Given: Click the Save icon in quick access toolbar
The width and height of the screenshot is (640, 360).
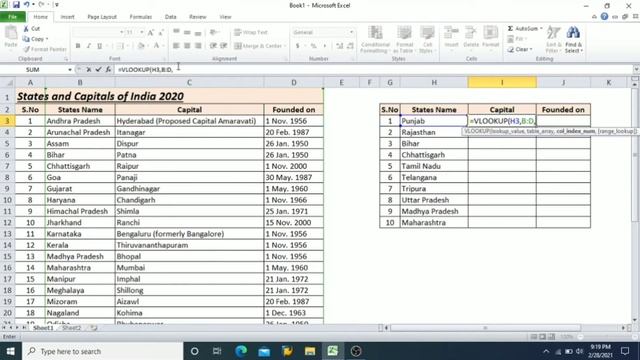Looking at the screenshot, I should (16, 5).
